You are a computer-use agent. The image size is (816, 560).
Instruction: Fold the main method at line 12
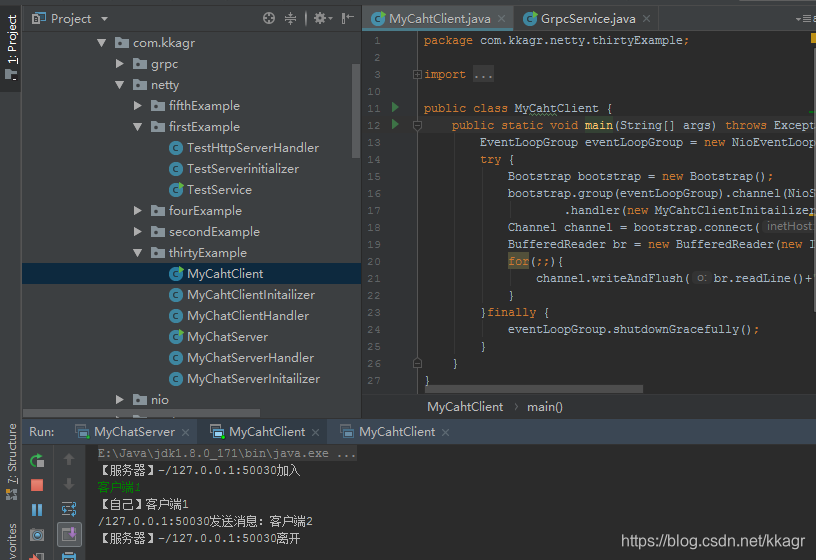coord(417,125)
